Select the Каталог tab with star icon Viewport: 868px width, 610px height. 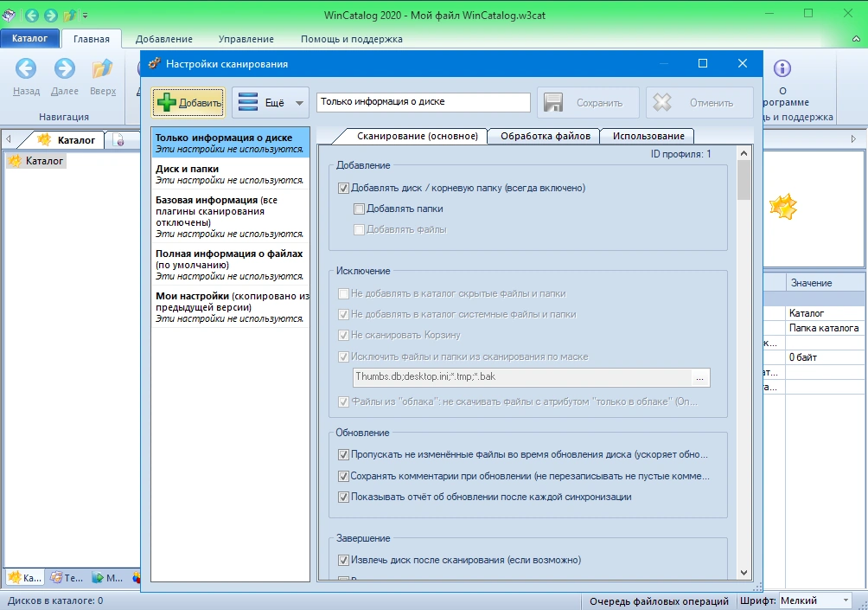[67, 139]
